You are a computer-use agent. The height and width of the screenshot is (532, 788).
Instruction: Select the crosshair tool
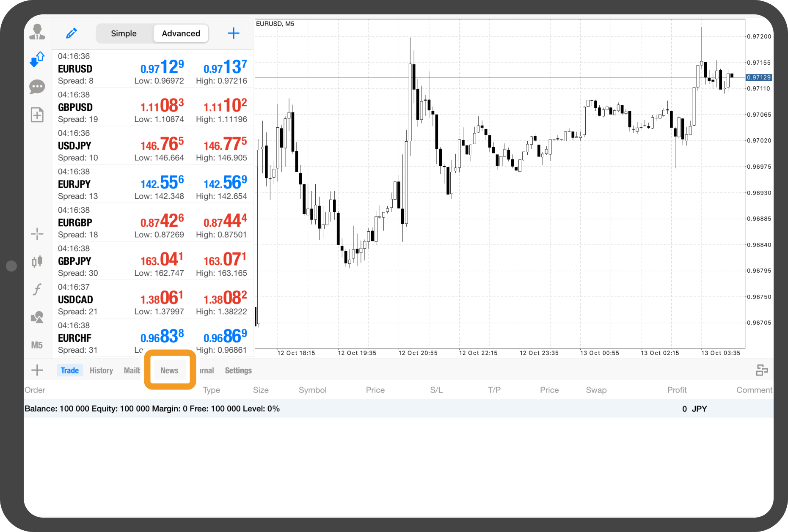point(37,234)
